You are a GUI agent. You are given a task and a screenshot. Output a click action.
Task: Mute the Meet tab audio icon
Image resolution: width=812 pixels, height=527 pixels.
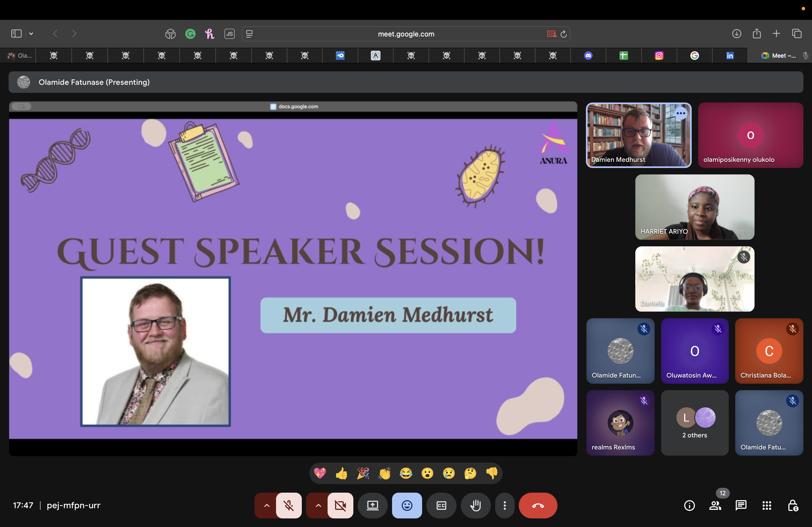click(806, 56)
